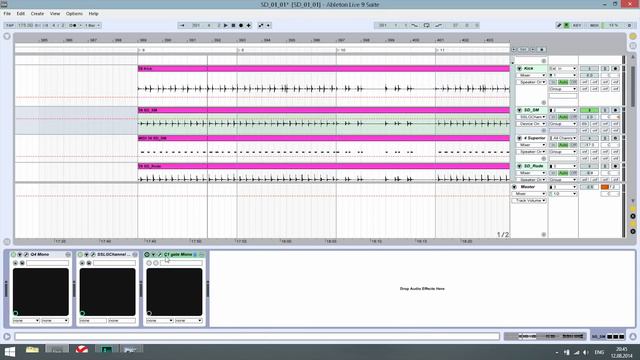Open Kick track input type dropdown
The height and width of the screenshot is (360, 640).
(x=563, y=69)
